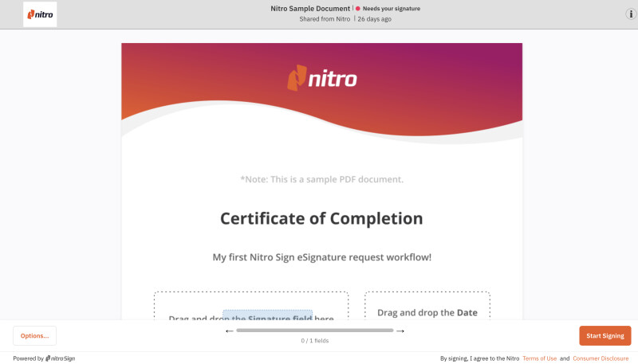Click the highlighted Signature field placeholder
Screen dimensions: 638x364
[x=267, y=316]
